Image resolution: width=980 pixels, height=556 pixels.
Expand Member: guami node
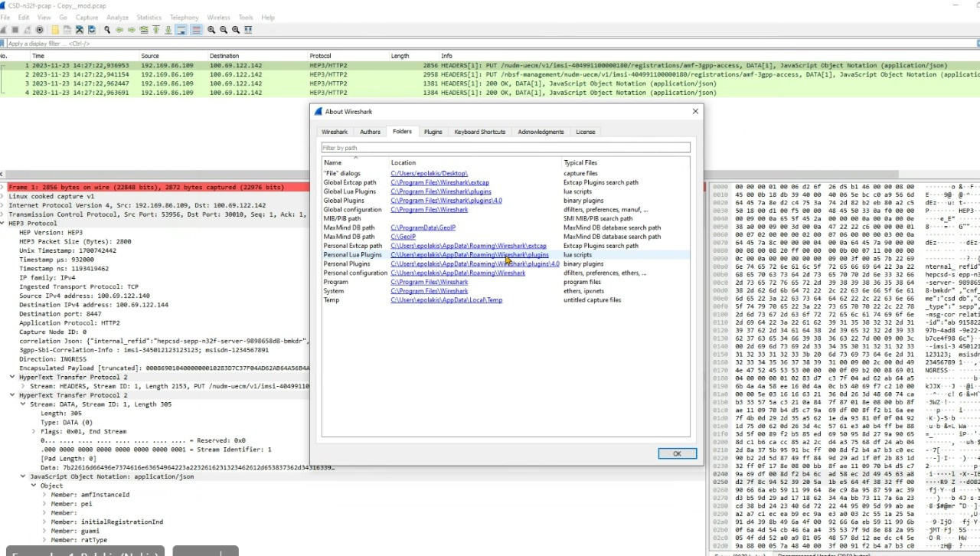pyautogui.click(x=44, y=531)
